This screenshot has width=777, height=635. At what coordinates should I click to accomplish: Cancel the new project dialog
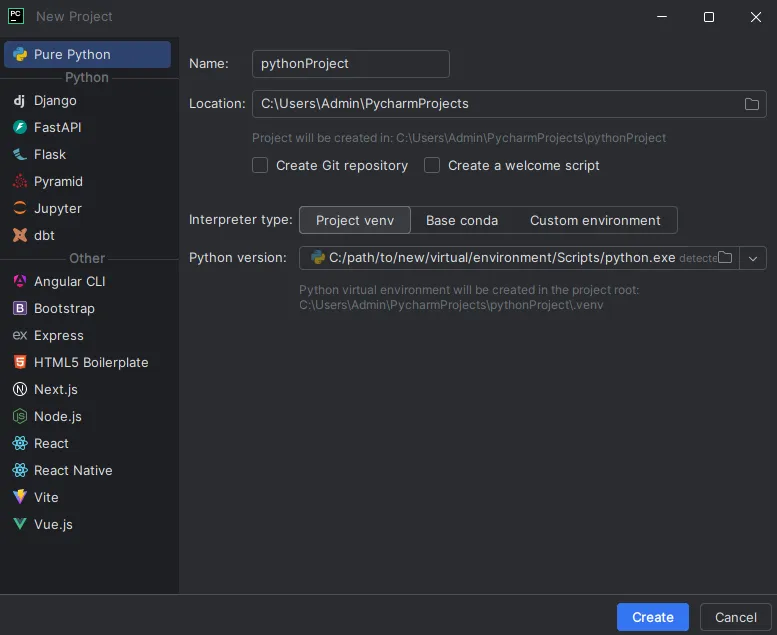pos(735,617)
